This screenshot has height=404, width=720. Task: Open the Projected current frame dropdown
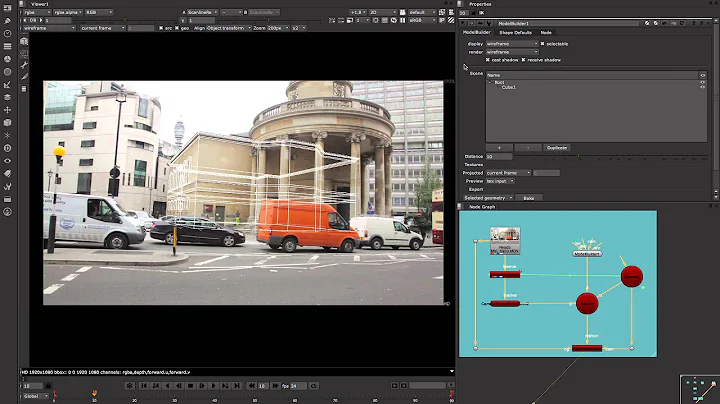click(x=508, y=172)
